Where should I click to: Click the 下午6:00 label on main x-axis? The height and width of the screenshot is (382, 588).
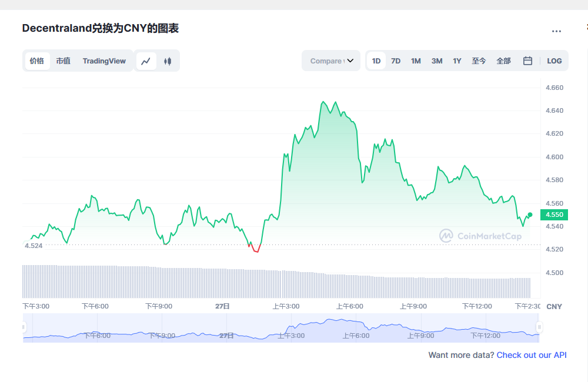(x=95, y=306)
